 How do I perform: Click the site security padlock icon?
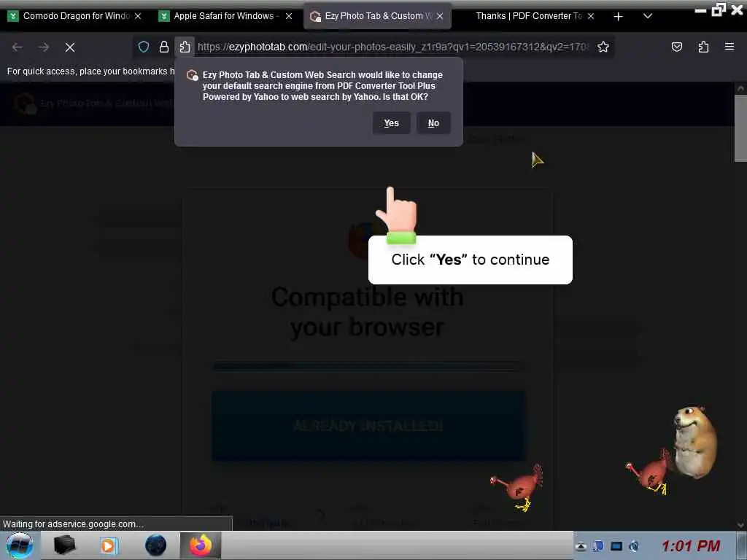click(164, 47)
